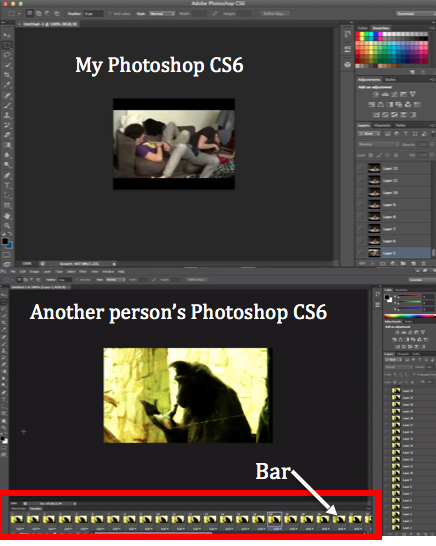Viewport: 436px width, 546px height.
Task: Toggle visibility of Layer 7
Action: tap(361, 229)
